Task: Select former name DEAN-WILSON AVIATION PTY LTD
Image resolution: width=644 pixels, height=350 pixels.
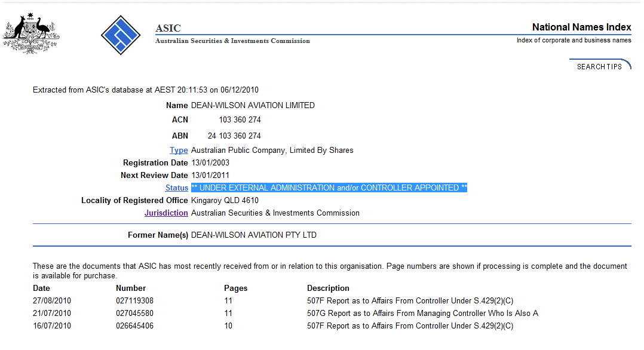Action: pyautogui.click(x=254, y=235)
